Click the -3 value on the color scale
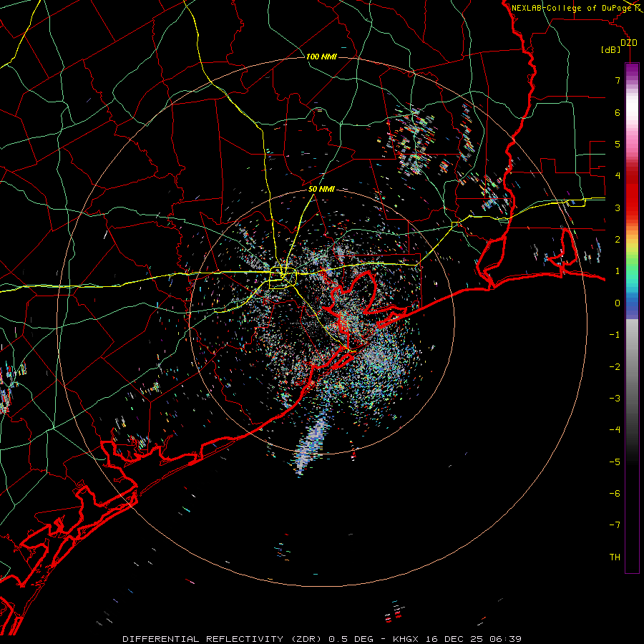Image resolution: width=644 pixels, height=644 pixels. tap(615, 399)
